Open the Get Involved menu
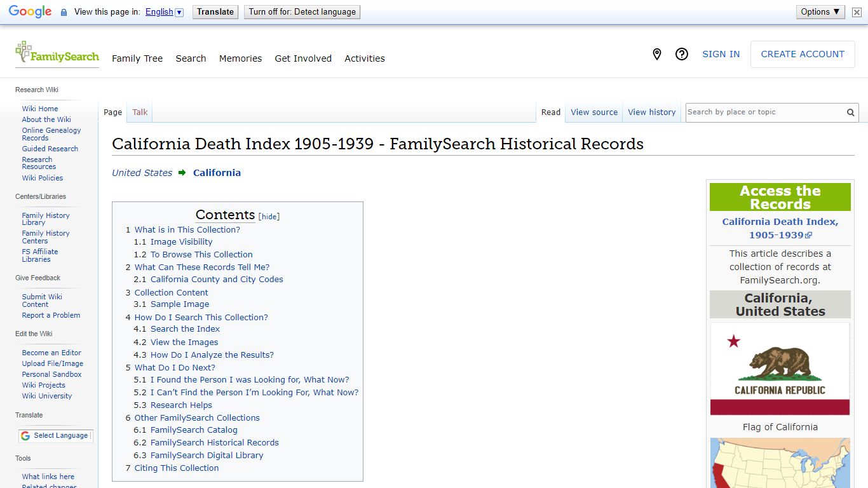This screenshot has height=488, width=868. click(x=303, y=58)
